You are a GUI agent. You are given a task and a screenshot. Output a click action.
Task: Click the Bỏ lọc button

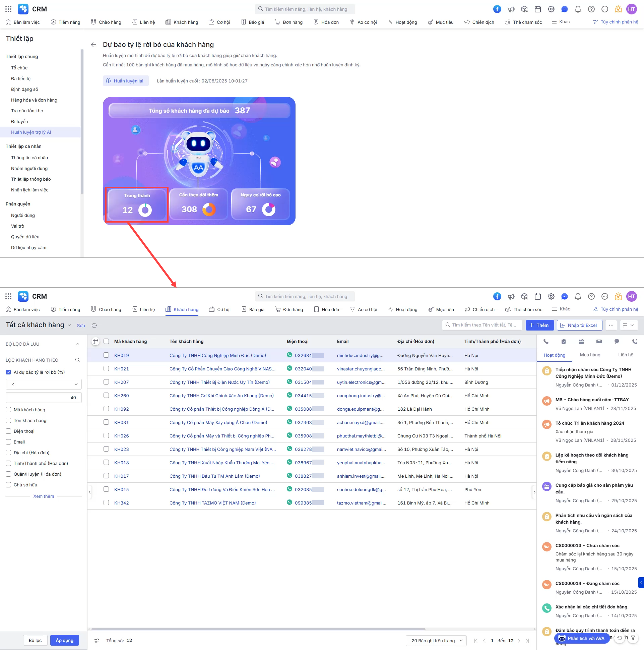point(35,641)
